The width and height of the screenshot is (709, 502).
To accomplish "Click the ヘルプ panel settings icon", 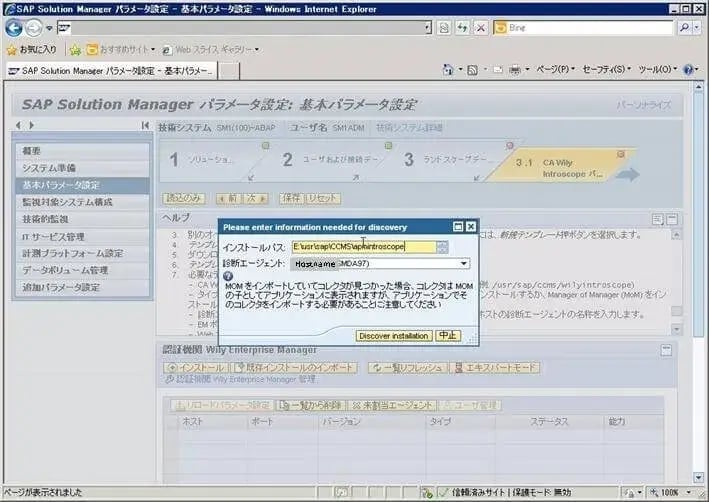I will pos(658,219).
